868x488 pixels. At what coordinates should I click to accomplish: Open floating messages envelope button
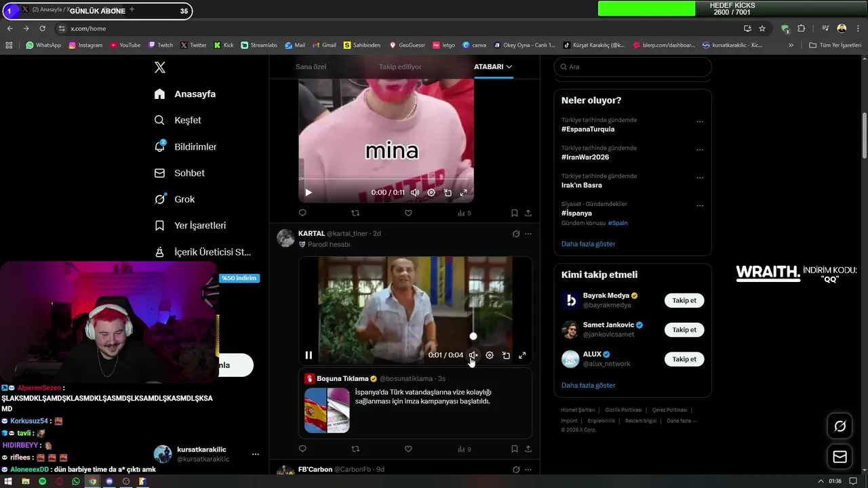840,457
